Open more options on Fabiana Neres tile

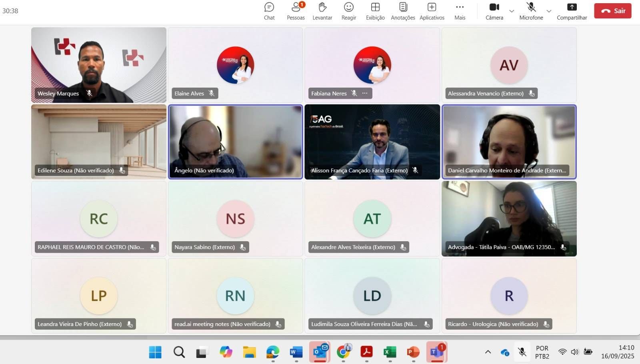[365, 93]
